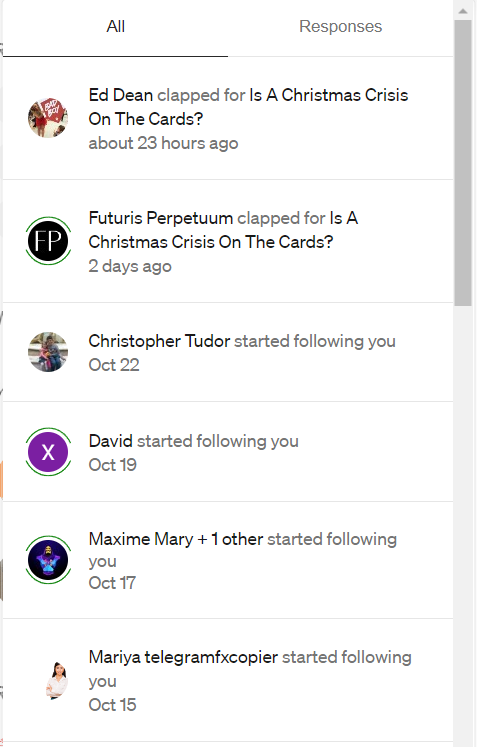Viewport: 477px width, 747px height.
Task: Open the Oct 22 follow notification
Action: tap(228, 353)
